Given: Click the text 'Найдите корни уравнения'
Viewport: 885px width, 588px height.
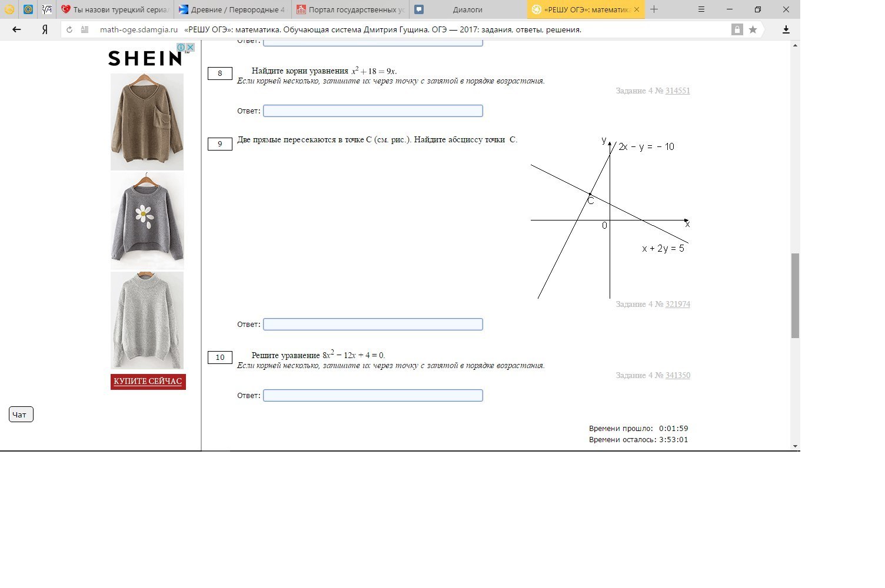Looking at the screenshot, I should tap(300, 71).
